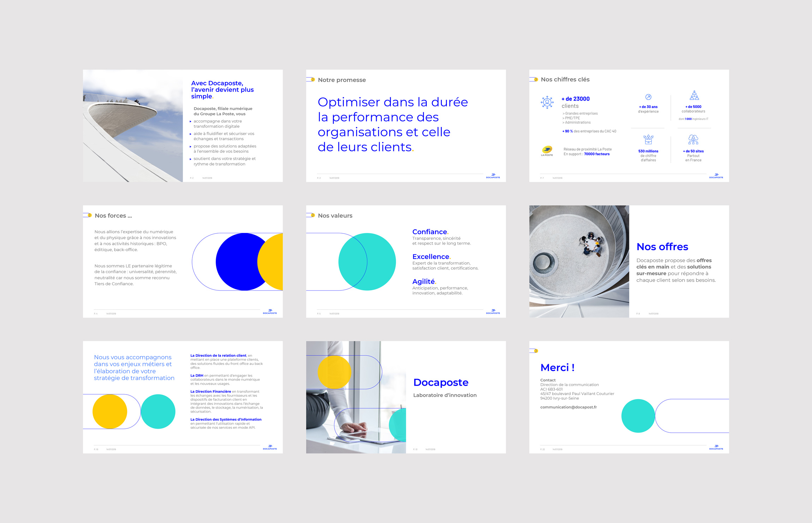812x523 pixels.
Task: Click La Direction de la relation client heading
Action: (218, 355)
